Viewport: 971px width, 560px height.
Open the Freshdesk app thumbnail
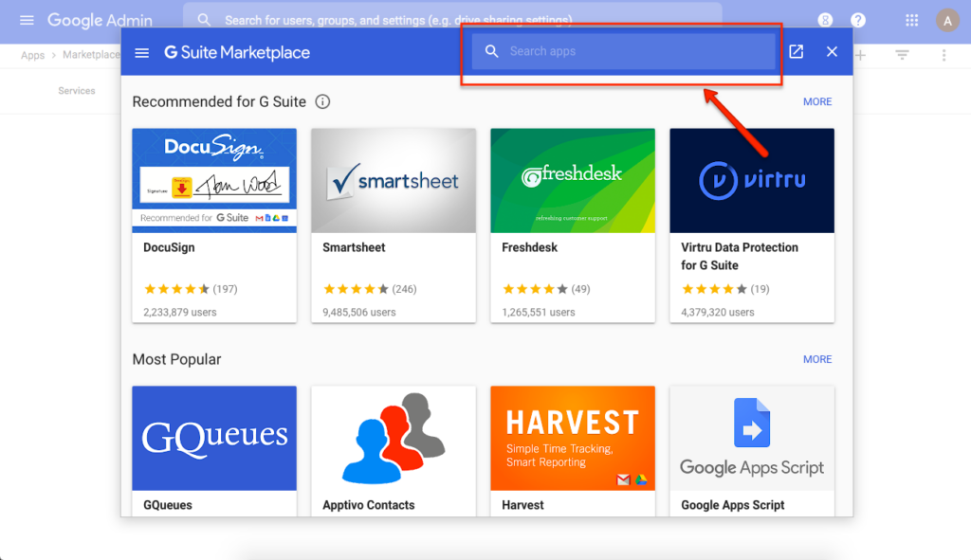(573, 181)
